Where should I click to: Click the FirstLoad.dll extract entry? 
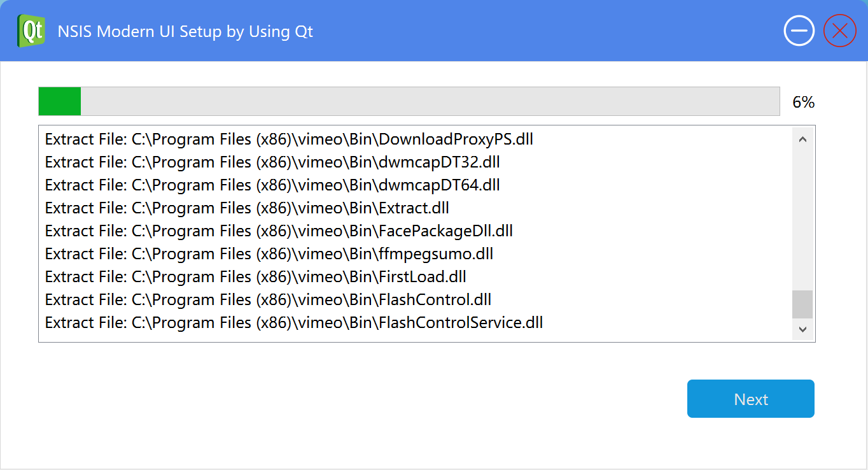click(256, 276)
